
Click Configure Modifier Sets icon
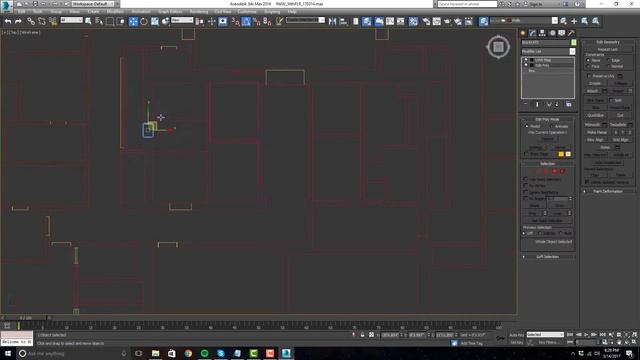point(569,104)
